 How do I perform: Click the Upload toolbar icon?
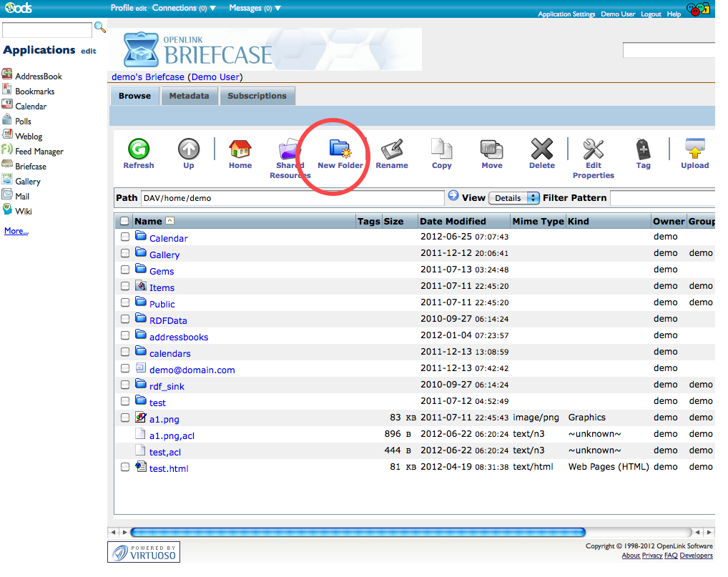point(694,149)
